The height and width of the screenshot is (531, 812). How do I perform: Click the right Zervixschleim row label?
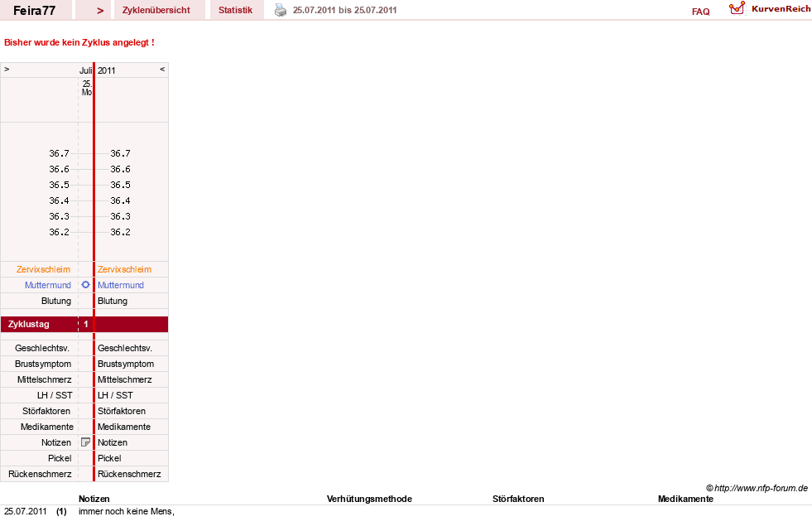coord(124,269)
